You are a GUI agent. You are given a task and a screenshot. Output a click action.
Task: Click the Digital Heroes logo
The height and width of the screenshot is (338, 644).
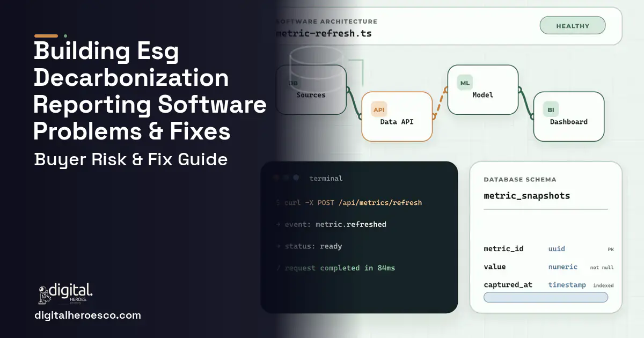(65, 294)
